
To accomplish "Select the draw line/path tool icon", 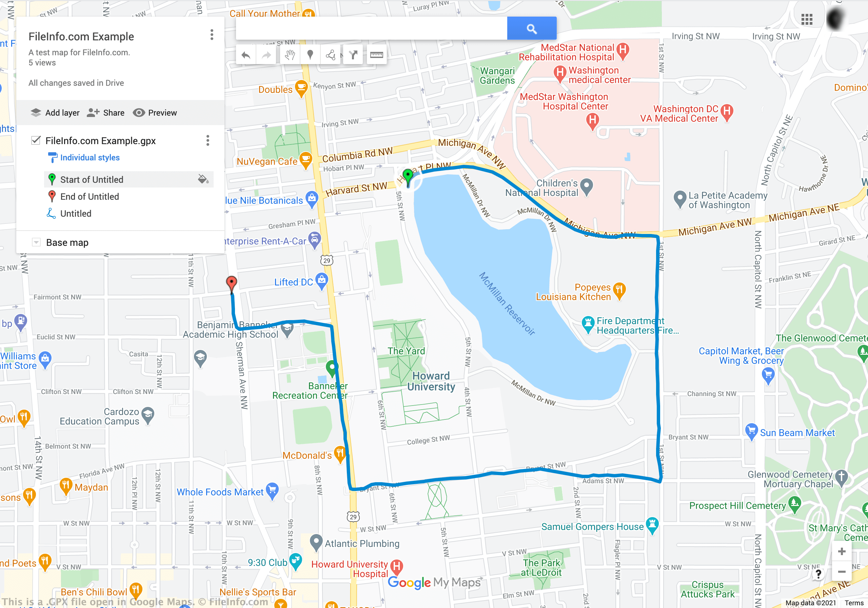I will coord(330,55).
